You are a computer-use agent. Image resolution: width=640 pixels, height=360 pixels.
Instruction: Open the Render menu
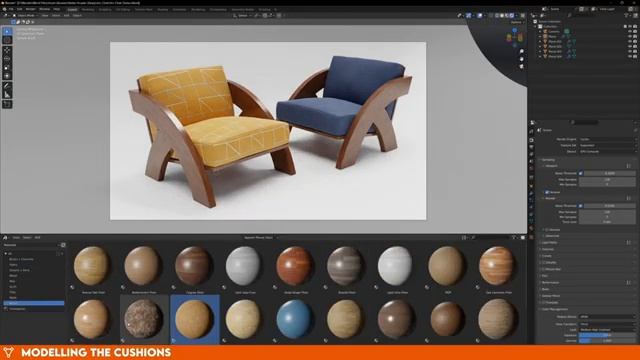pyautogui.click(x=31, y=9)
